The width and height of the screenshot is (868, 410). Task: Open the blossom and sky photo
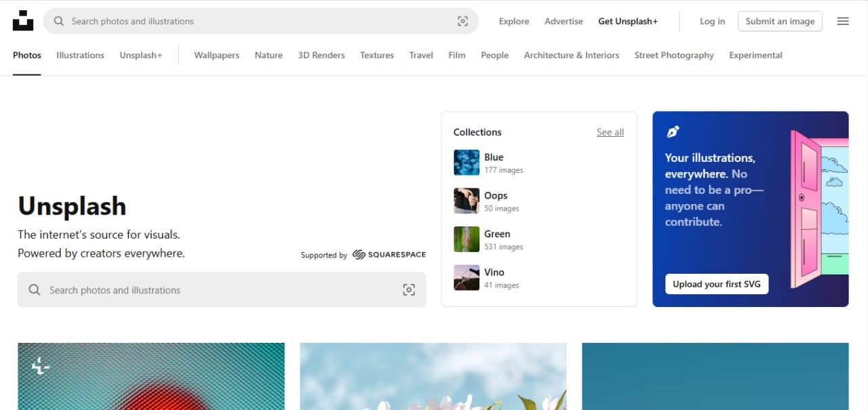433,376
